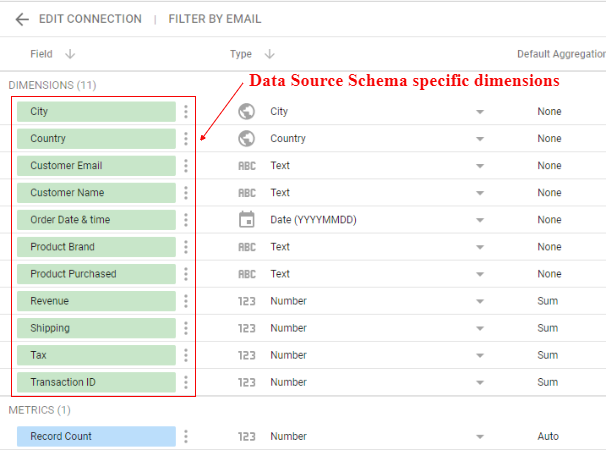Expand the type dropdown for Tax
Image resolution: width=606 pixels, height=450 pixels.
coord(480,355)
